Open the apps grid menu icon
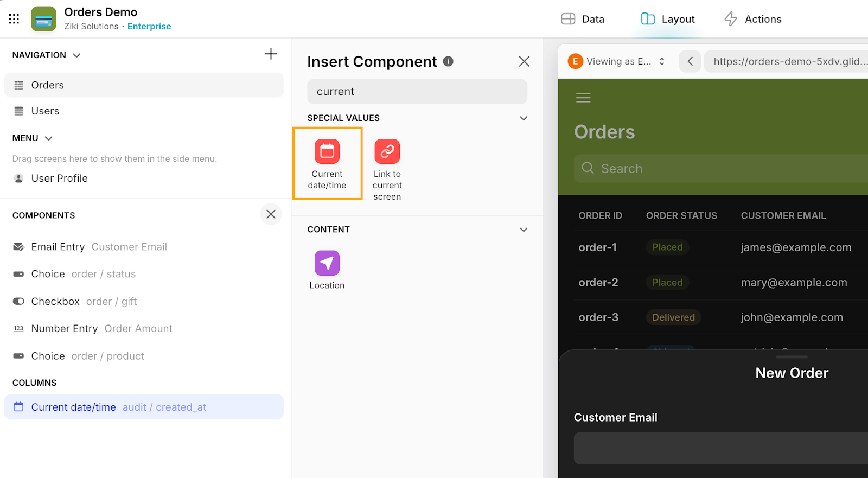The image size is (868, 478). (14, 19)
